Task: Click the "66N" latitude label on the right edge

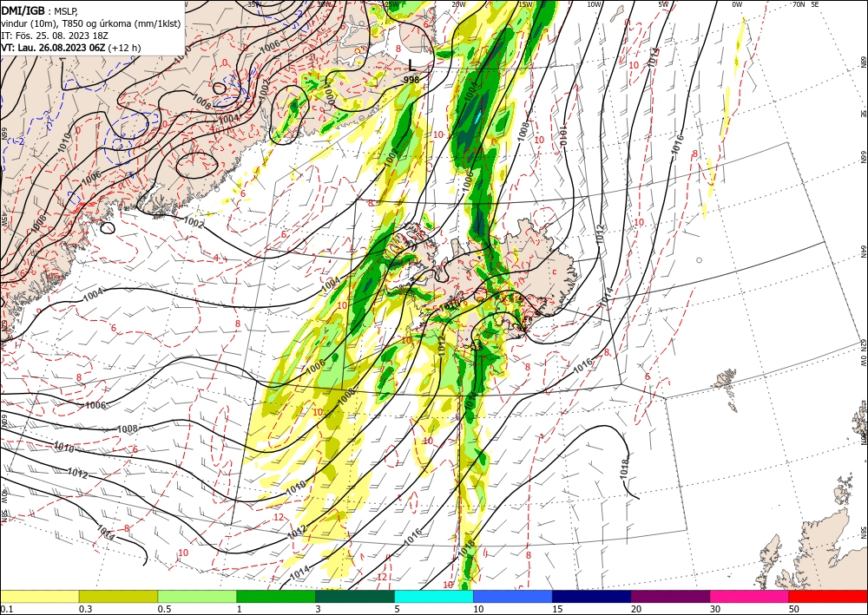Action: click(863, 158)
